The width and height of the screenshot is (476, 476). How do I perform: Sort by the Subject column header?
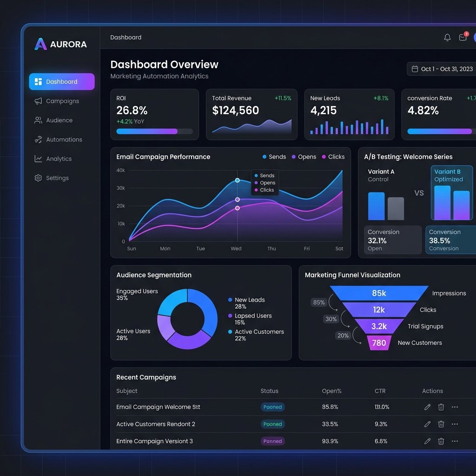point(126,391)
